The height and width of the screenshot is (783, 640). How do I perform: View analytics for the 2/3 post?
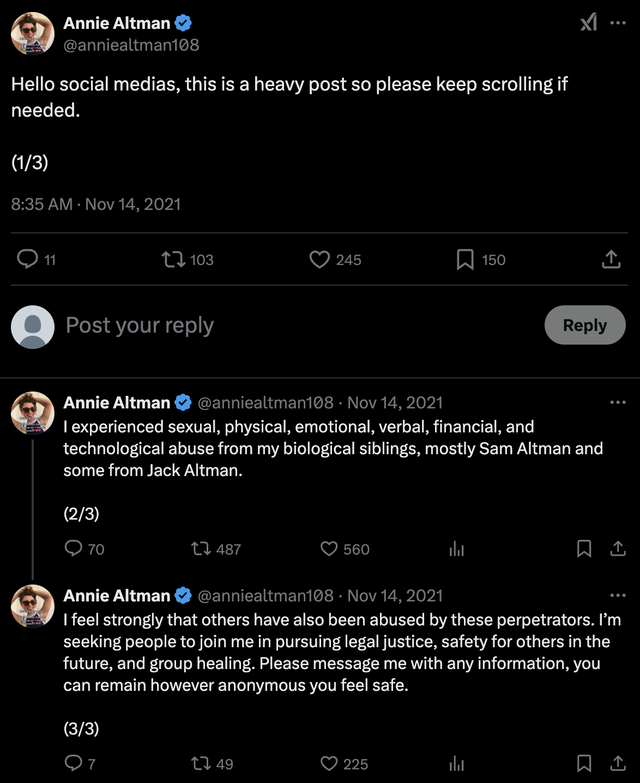(x=457, y=548)
